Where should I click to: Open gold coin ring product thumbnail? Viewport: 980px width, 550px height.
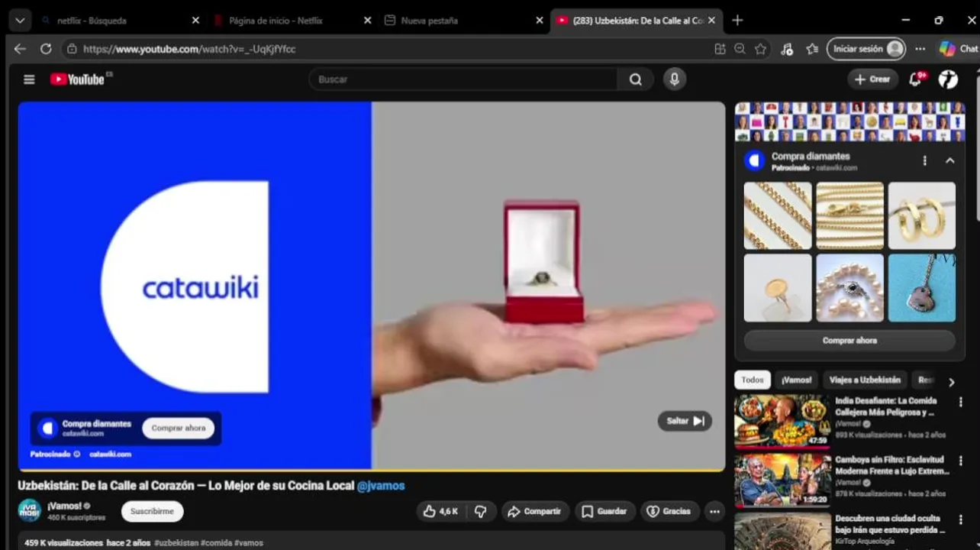(x=778, y=288)
